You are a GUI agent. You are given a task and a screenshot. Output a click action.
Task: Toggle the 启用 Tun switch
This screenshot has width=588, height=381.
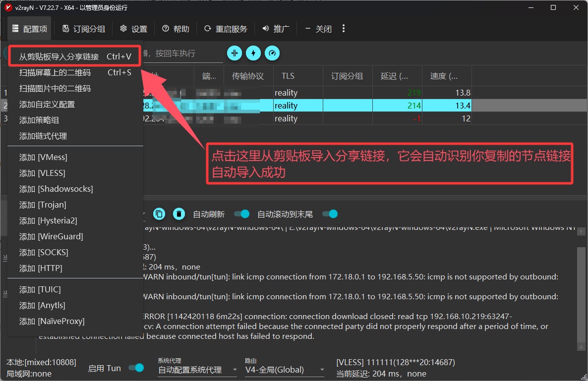click(136, 368)
